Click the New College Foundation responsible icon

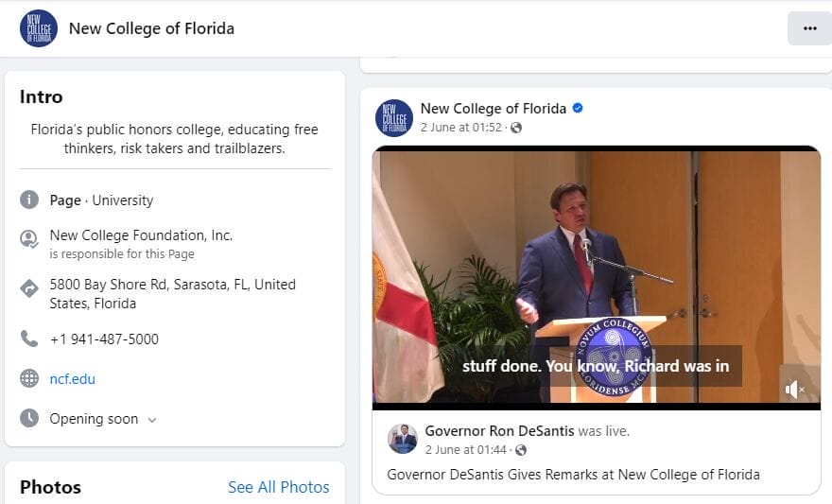coord(29,239)
